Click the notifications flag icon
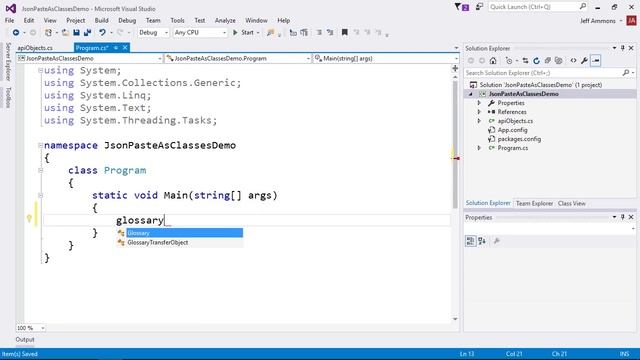This screenshot has width=640, height=360. (462, 7)
